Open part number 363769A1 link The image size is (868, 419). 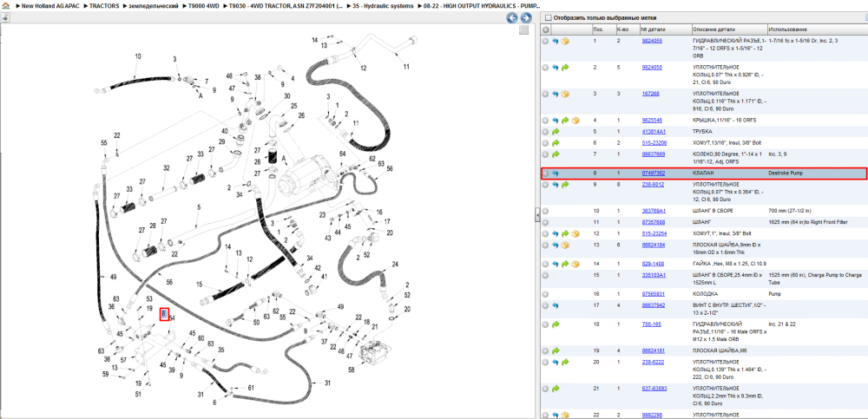coord(654,211)
